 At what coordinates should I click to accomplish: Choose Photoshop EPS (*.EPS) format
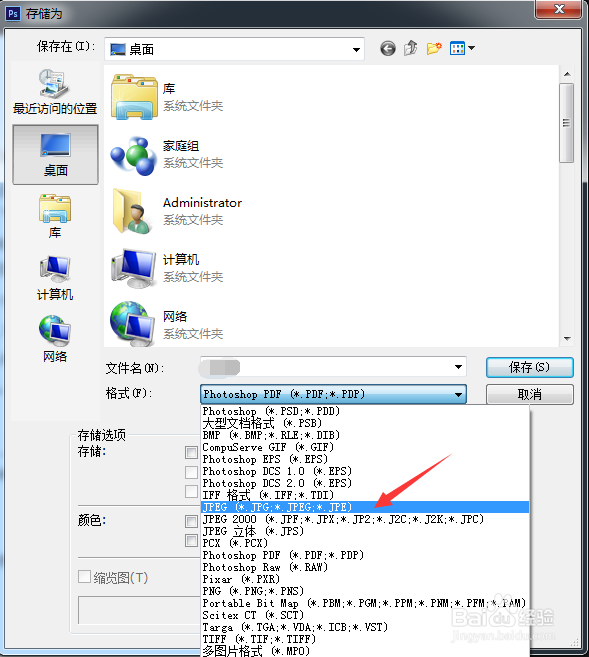pos(365,459)
